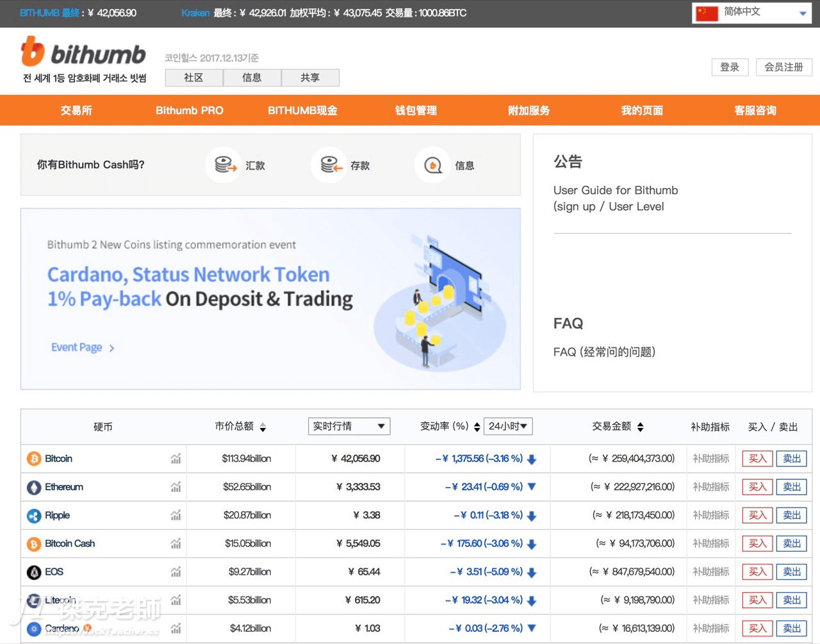Click the Bitcoin Cash coin icon

coord(33,543)
